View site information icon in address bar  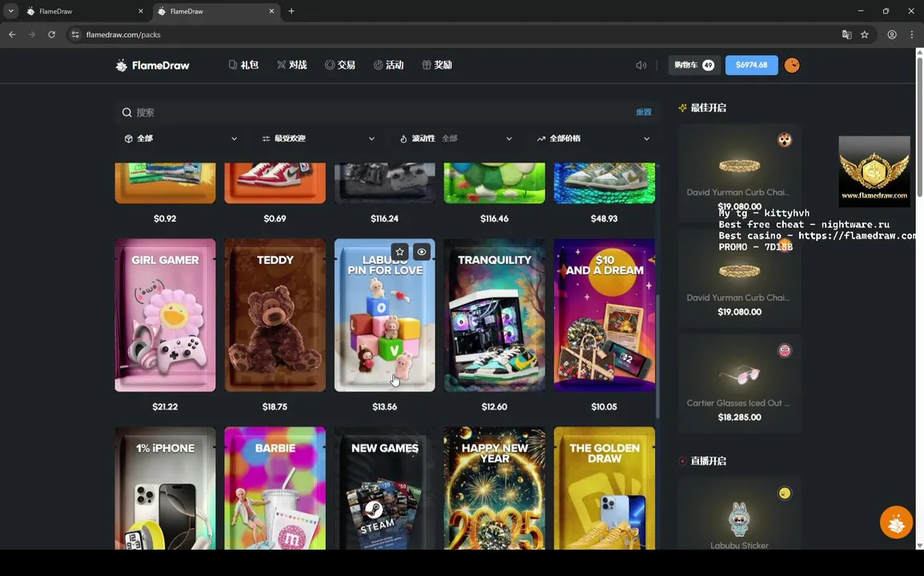click(x=74, y=34)
